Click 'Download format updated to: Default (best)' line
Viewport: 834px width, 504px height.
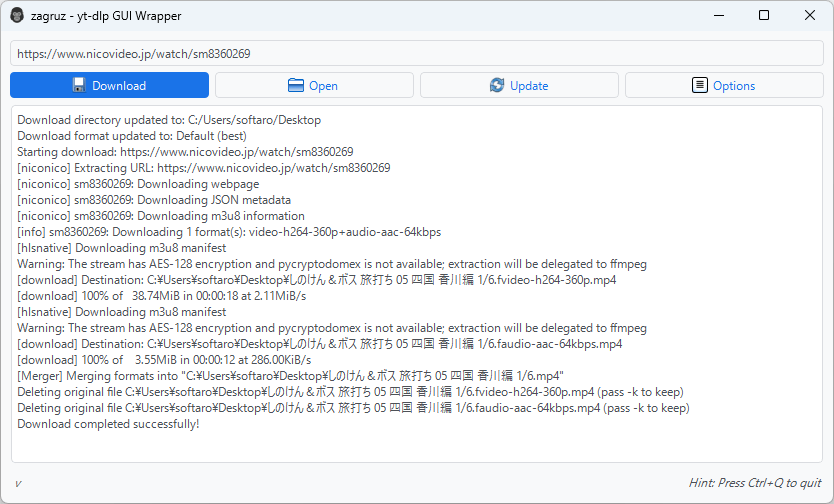pos(132,136)
